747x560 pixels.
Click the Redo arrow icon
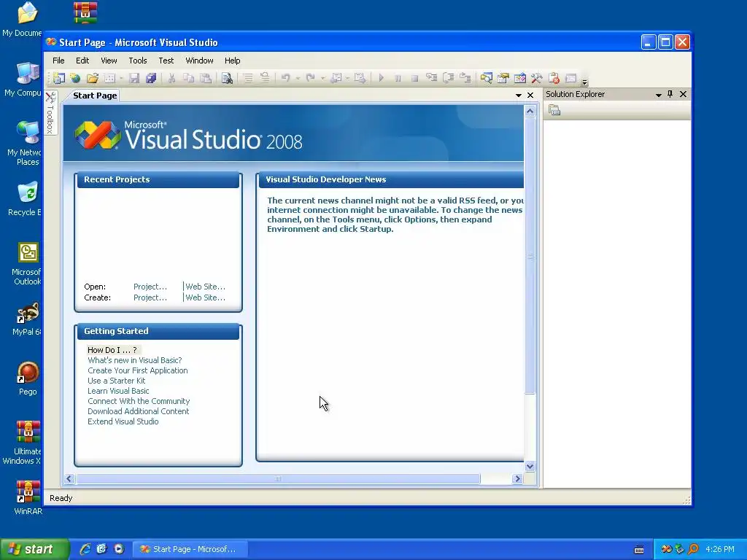(311, 77)
